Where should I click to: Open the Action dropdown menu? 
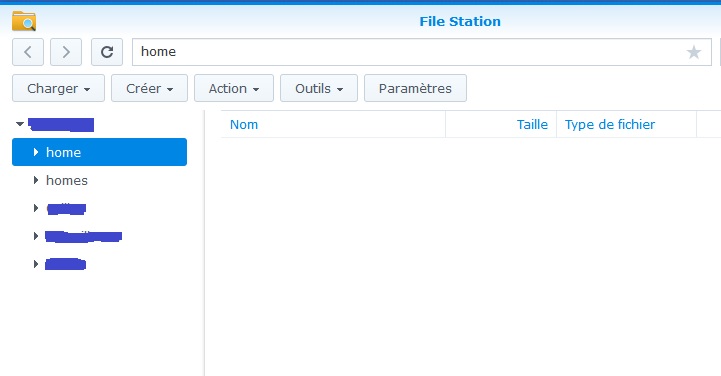234,88
